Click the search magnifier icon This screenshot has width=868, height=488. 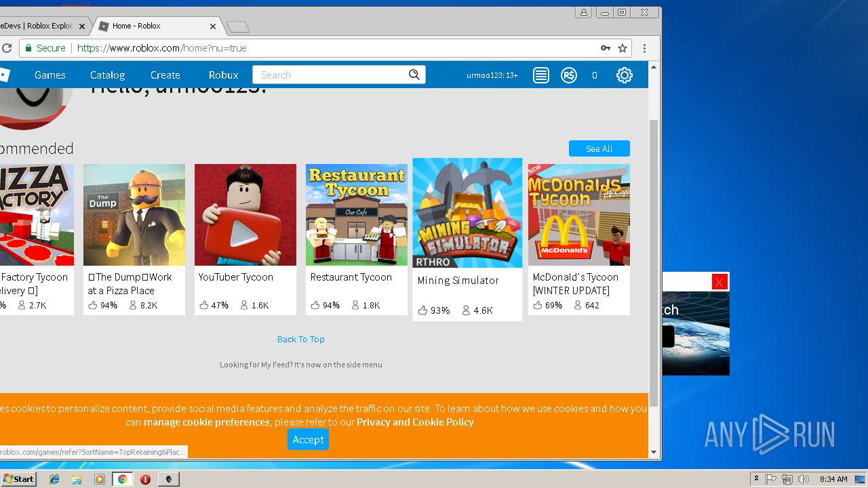coord(414,75)
